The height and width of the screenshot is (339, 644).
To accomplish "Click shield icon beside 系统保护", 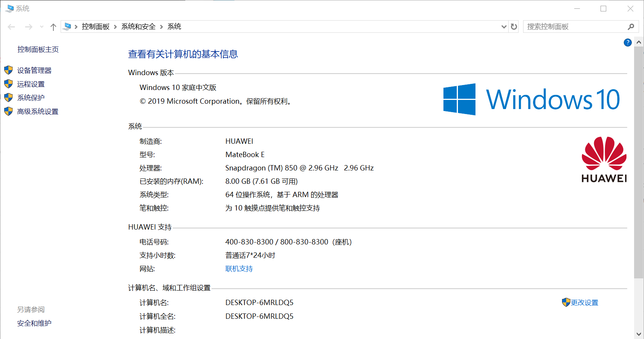I will [x=8, y=98].
